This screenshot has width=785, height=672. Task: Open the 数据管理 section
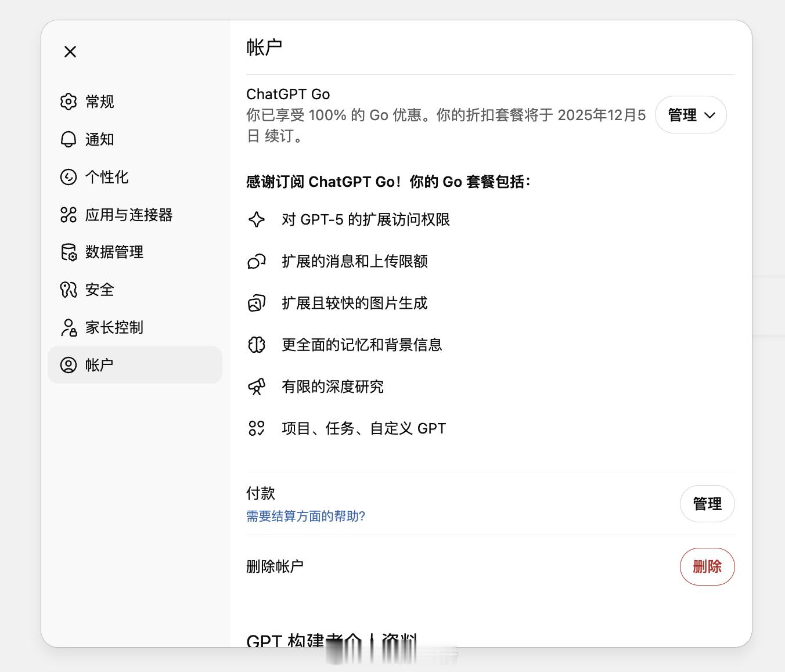click(x=135, y=252)
